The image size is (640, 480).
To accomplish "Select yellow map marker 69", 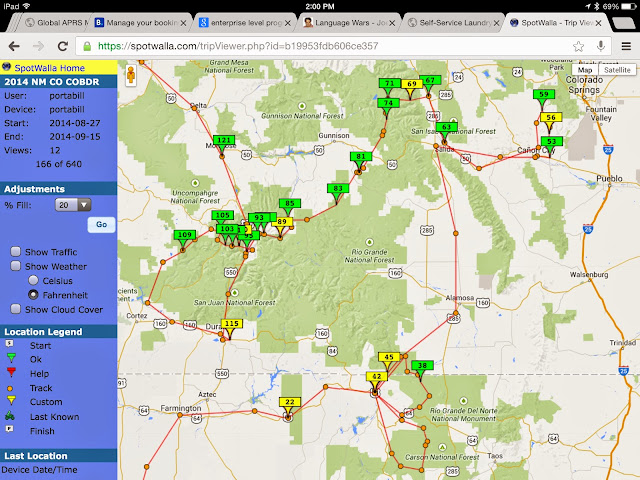I will coord(412,84).
